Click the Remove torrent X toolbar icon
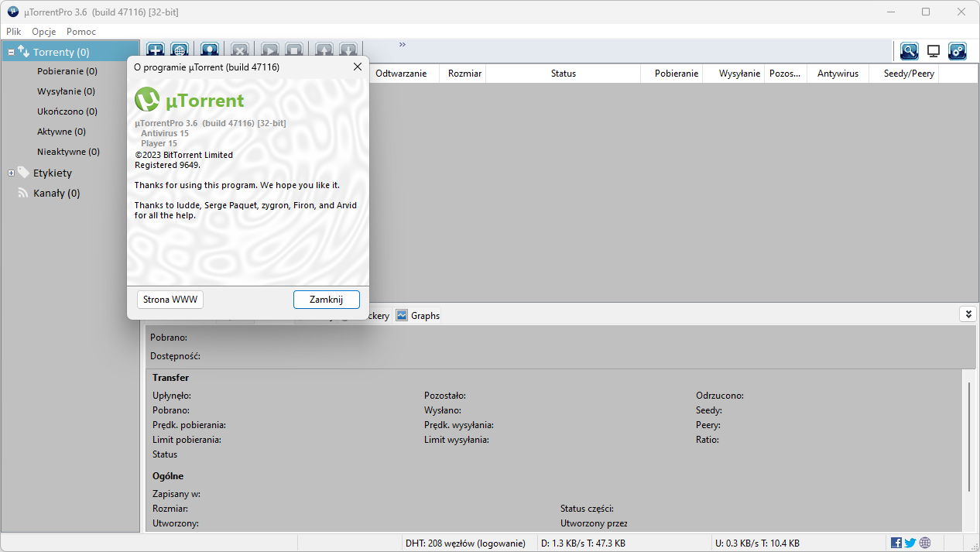This screenshot has width=980, height=552. [240, 50]
